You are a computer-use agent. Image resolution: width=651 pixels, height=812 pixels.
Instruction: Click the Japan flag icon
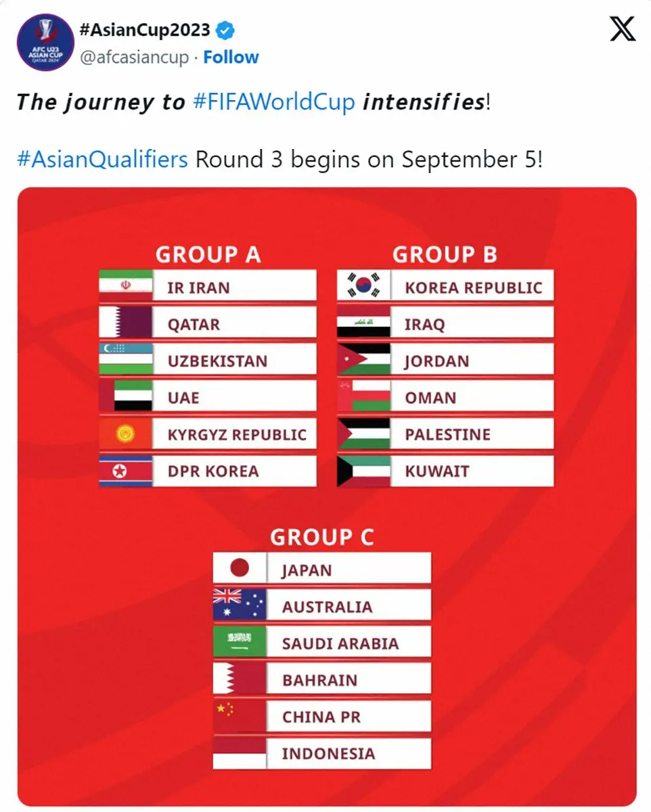point(240,568)
